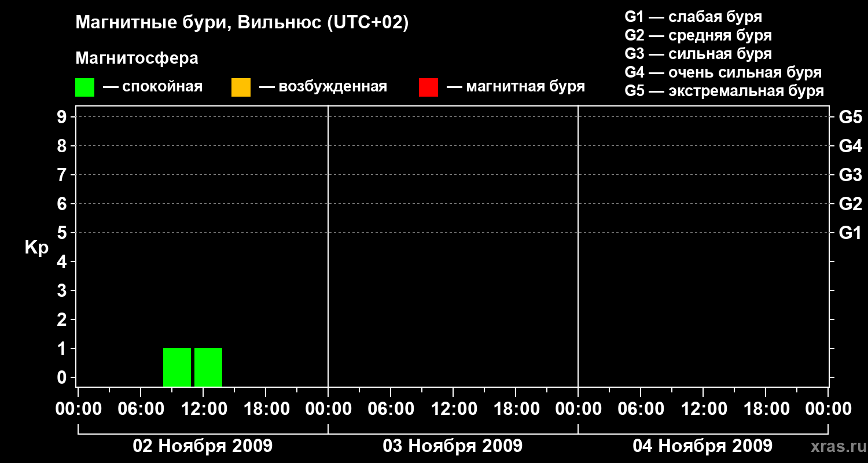Click the right-axis storm level label G1
This screenshot has width=868, height=463.
tap(850, 233)
